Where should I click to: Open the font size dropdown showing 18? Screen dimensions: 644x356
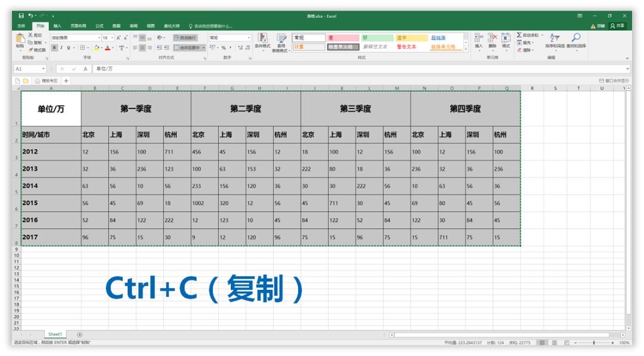112,38
